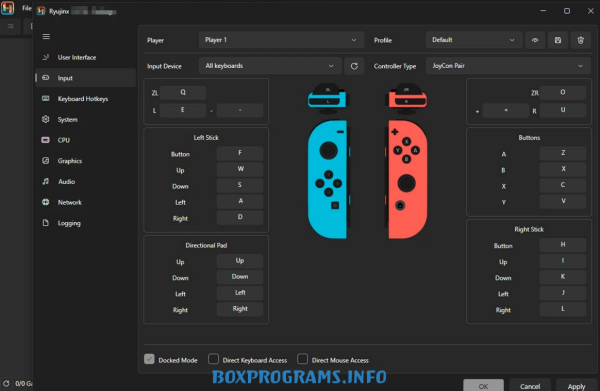Change Directional Pad Left mapping
600x391 pixels.
(240, 293)
